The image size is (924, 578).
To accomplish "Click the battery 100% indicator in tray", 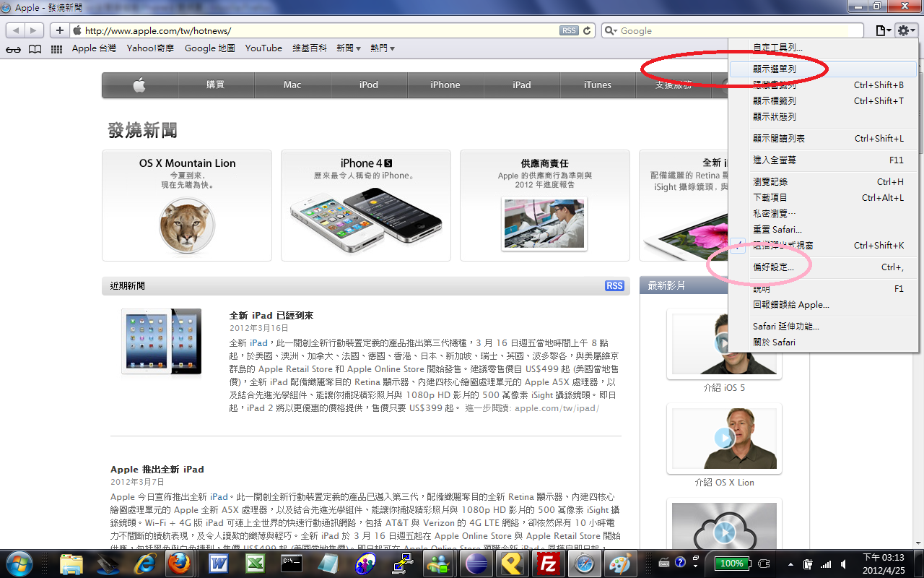I will (x=731, y=564).
